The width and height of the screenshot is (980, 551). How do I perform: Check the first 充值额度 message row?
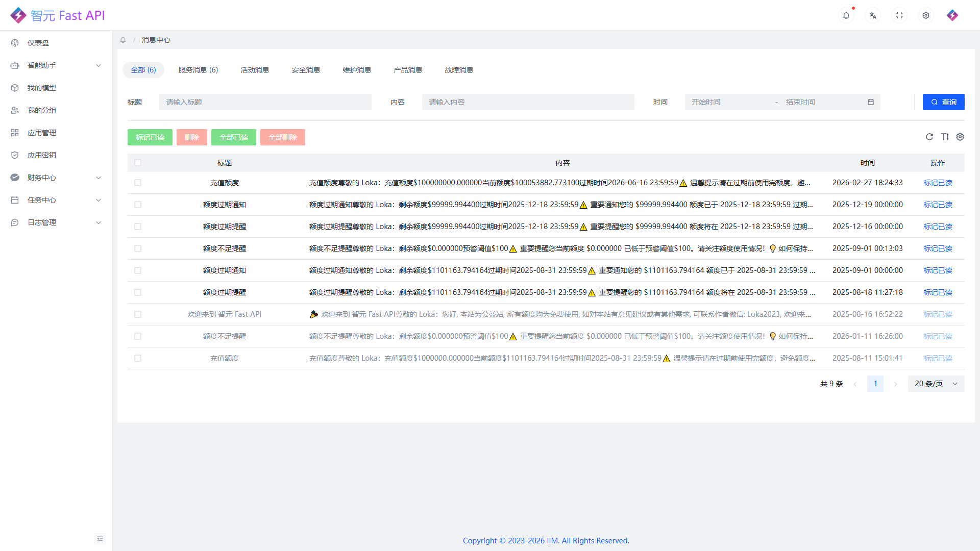[x=138, y=183]
